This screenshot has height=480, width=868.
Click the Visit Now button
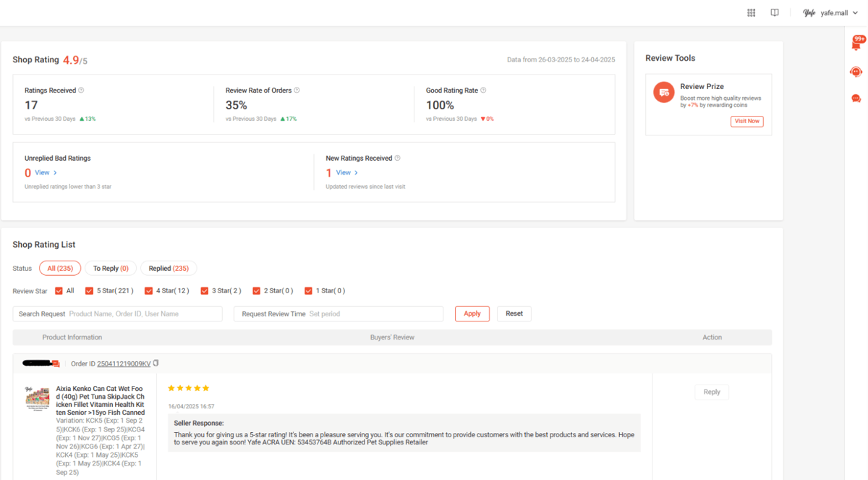coord(746,121)
